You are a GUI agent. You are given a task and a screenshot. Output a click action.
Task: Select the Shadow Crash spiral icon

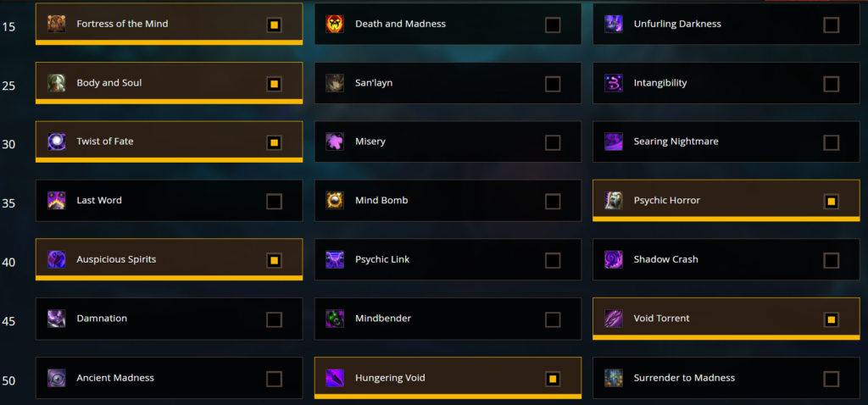pyautogui.click(x=614, y=259)
